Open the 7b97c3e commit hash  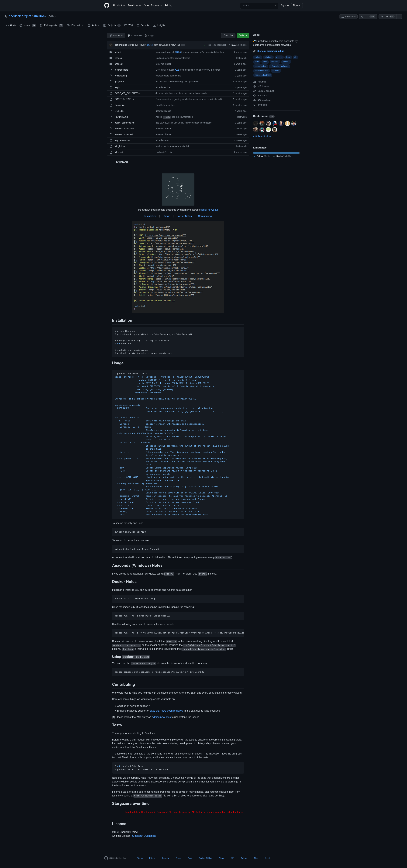point(212,45)
